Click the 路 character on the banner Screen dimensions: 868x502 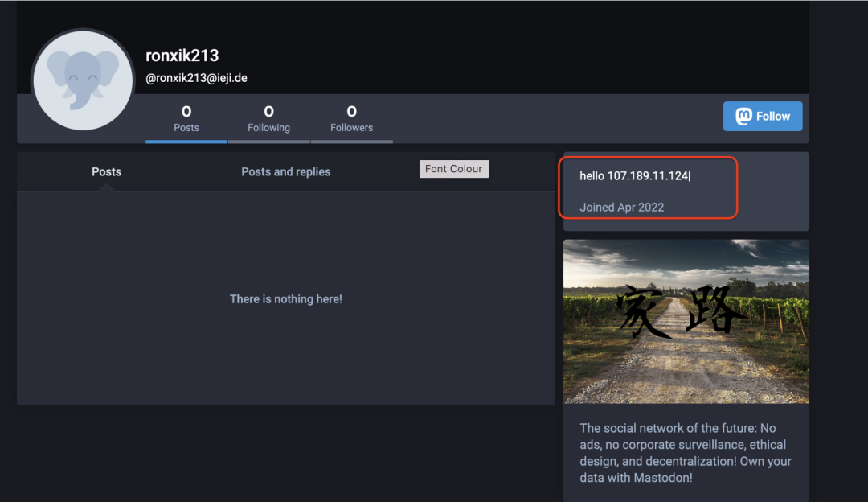713,310
